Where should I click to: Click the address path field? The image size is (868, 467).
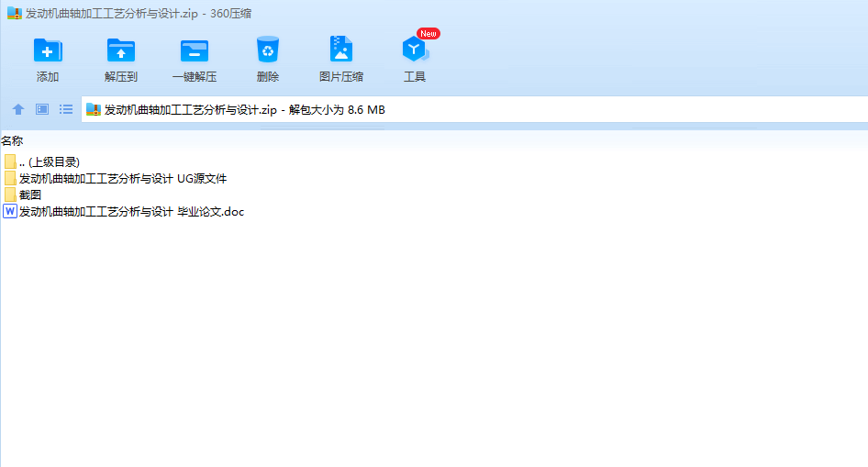tap(474, 109)
